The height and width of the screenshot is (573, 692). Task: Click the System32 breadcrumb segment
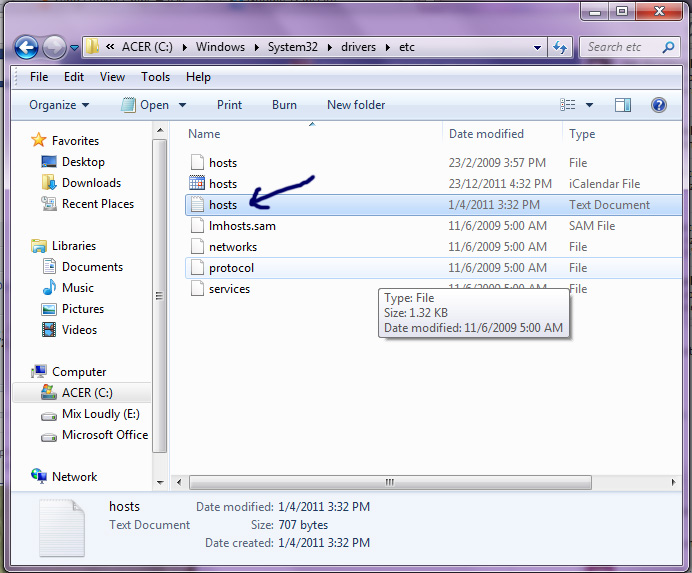coord(293,47)
